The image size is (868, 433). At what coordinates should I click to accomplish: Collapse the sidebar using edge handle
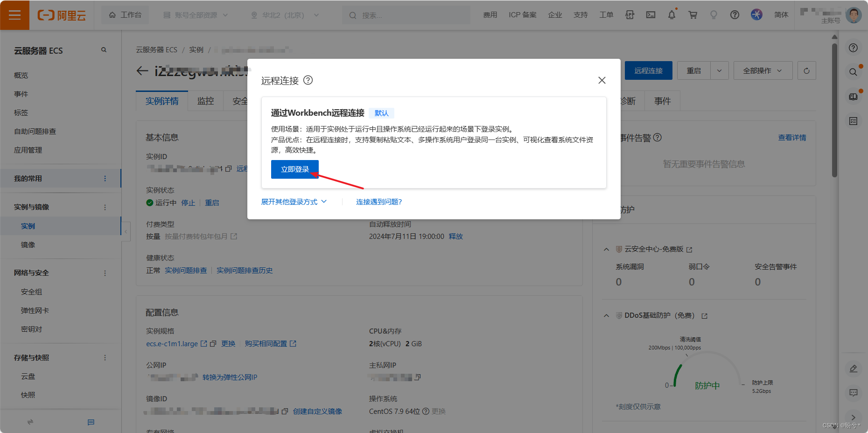(x=126, y=231)
